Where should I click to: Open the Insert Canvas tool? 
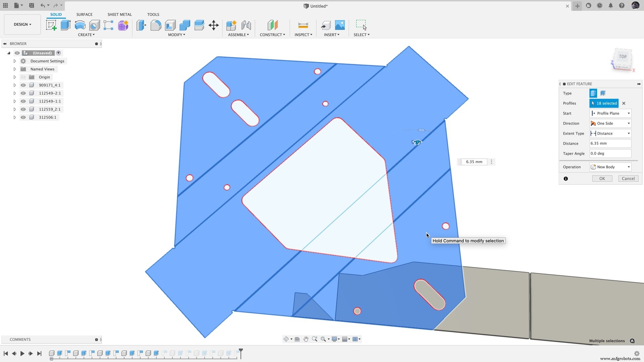point(340,25)
